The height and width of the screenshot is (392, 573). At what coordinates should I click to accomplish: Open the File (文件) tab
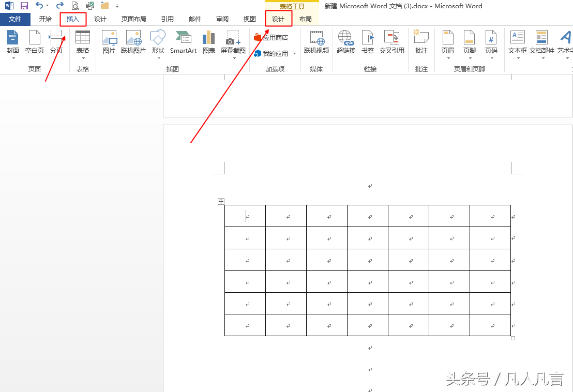pyautogui.click(x=15, y=19)
